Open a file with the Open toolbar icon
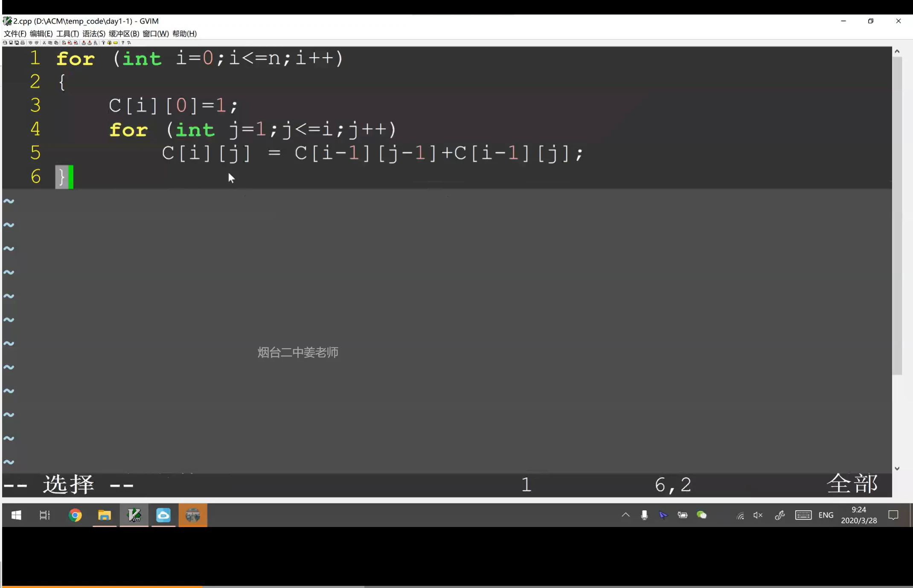Viewport: 913px width, 588px height. point(5,43)
